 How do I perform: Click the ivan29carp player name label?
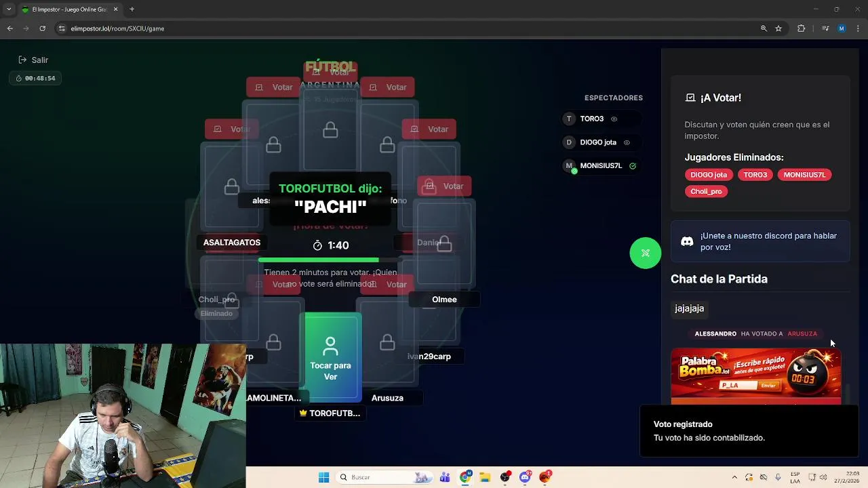point(429,357)
